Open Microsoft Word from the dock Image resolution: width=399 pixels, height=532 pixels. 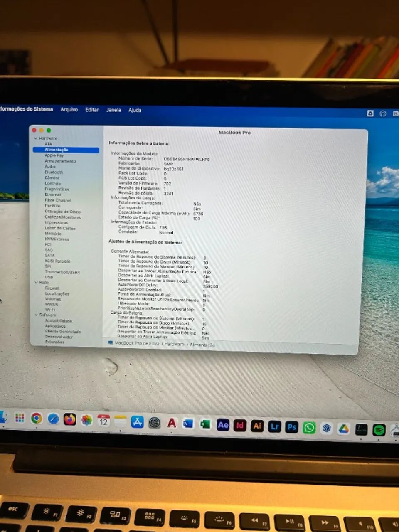pos(188,424)
